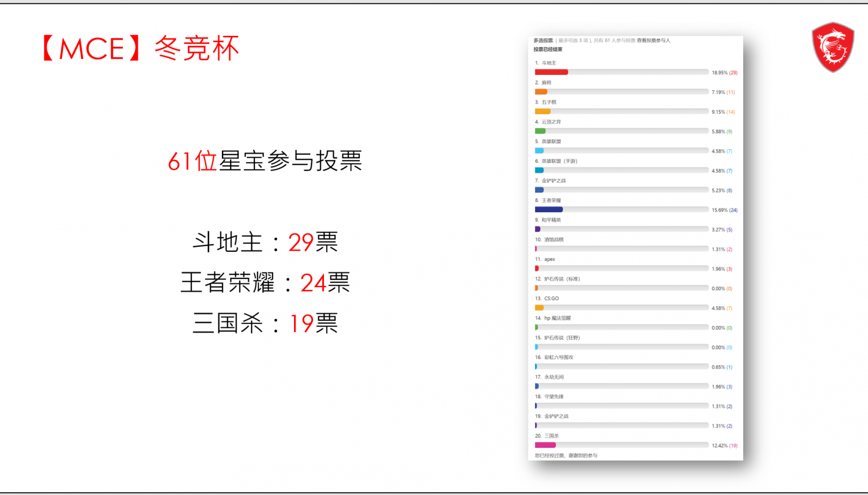868x495 pixels.
Task: Click the 9.15% (14) vote count
Action: 723,112
